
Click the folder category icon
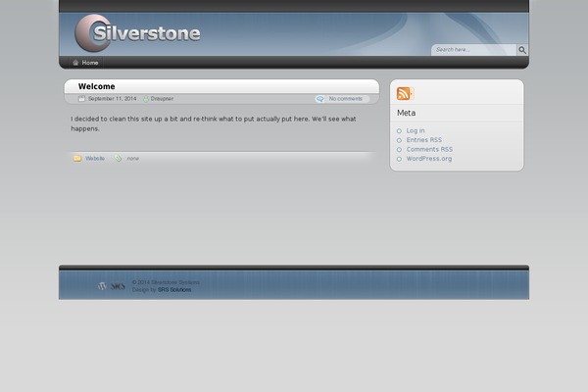(x=77, y=159)
